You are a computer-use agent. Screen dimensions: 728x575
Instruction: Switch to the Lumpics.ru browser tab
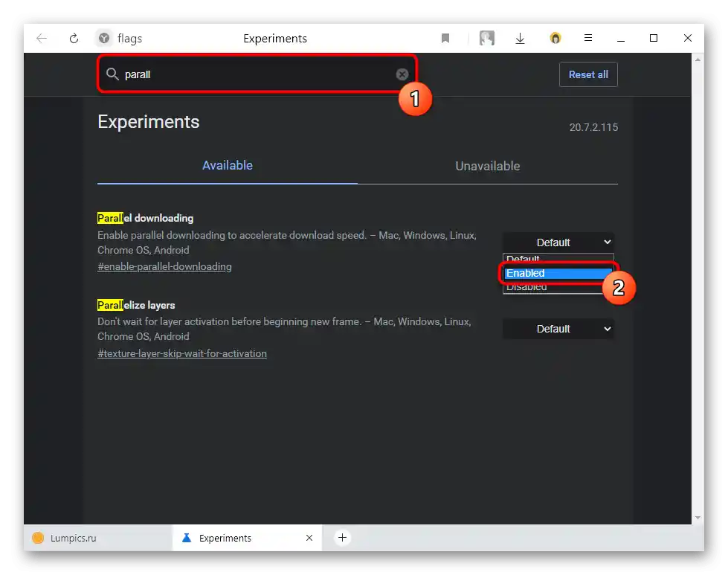(98, 538)
